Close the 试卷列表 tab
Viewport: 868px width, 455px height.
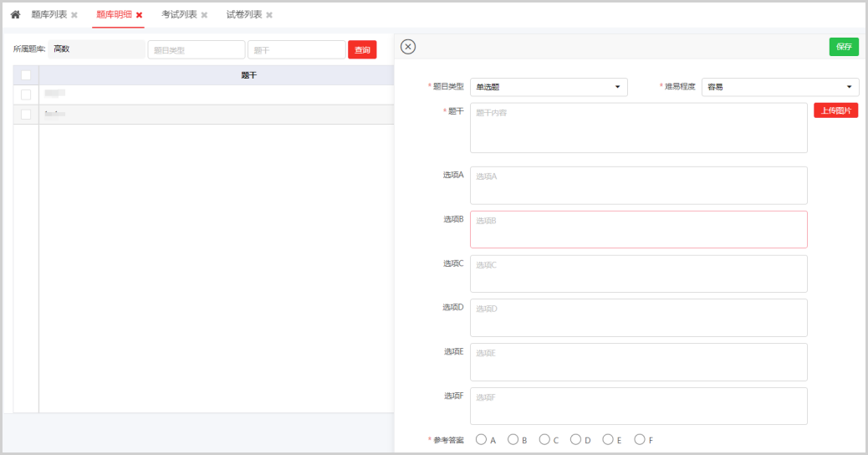[269, 15]
